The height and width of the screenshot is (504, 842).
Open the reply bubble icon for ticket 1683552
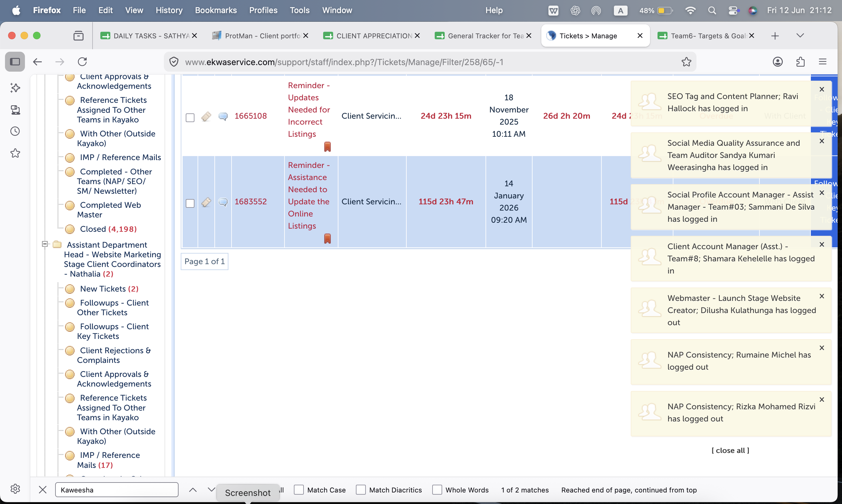[x=223, y=202]
